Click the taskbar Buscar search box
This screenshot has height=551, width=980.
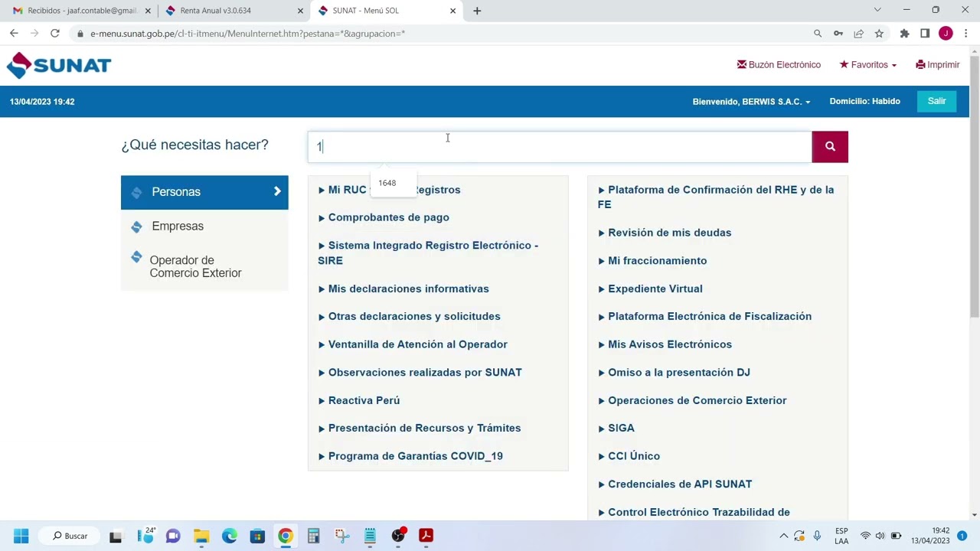pyautogui.click(x=70, y=536)
